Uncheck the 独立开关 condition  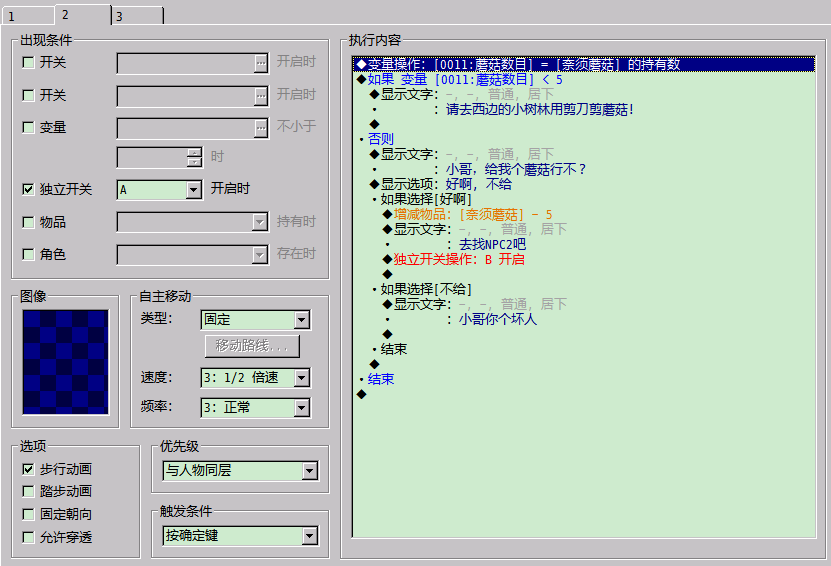click(x=28, y=189)
